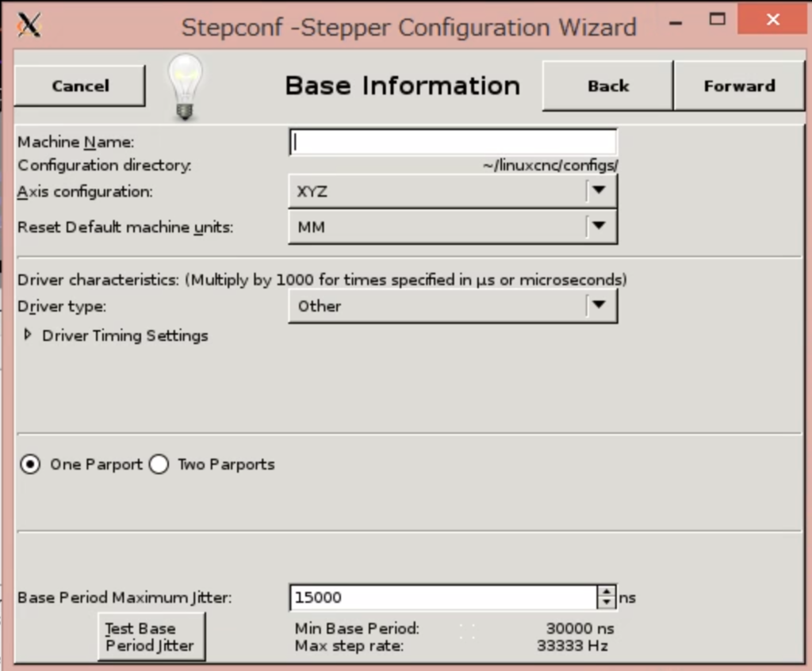
Task: Click the Max step rate label
Action: click(x=349, y=646)
